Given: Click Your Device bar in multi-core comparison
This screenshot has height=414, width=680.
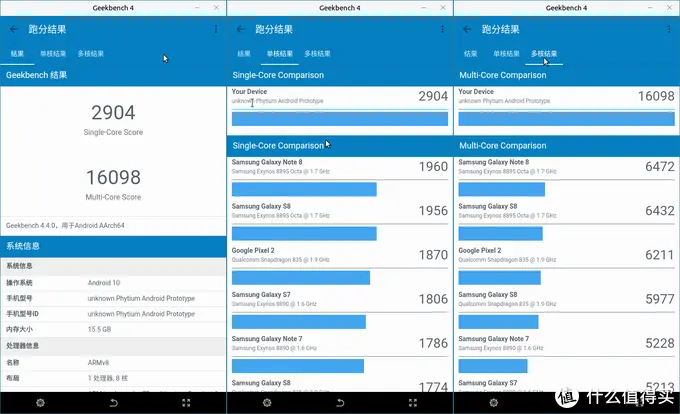Looking at the screenshot, I should pos(566,119).
